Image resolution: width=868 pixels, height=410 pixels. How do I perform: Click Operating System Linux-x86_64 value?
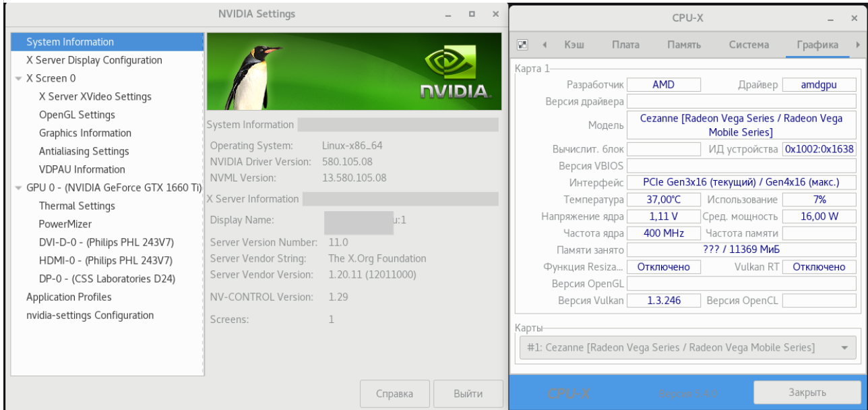pos(352,146)
